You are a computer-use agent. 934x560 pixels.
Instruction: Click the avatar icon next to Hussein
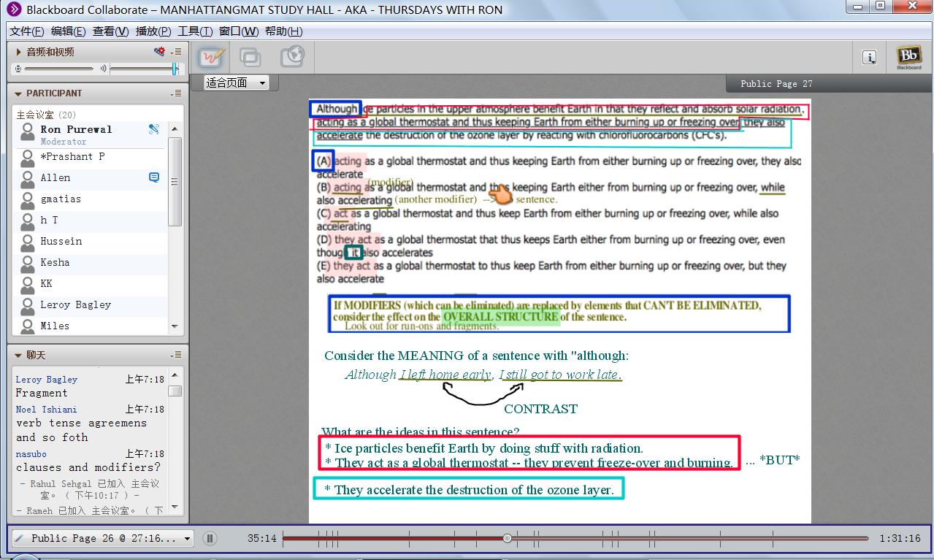[28, 242]
